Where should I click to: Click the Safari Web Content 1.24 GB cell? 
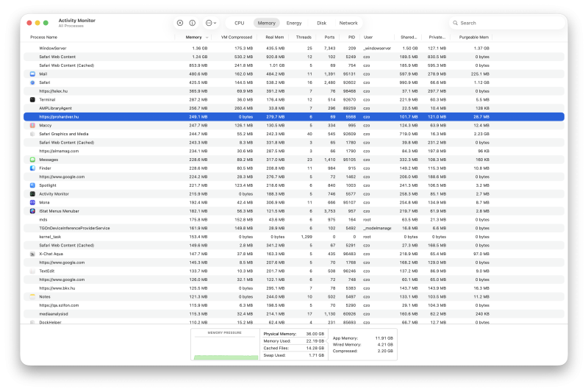click(199, 57)
